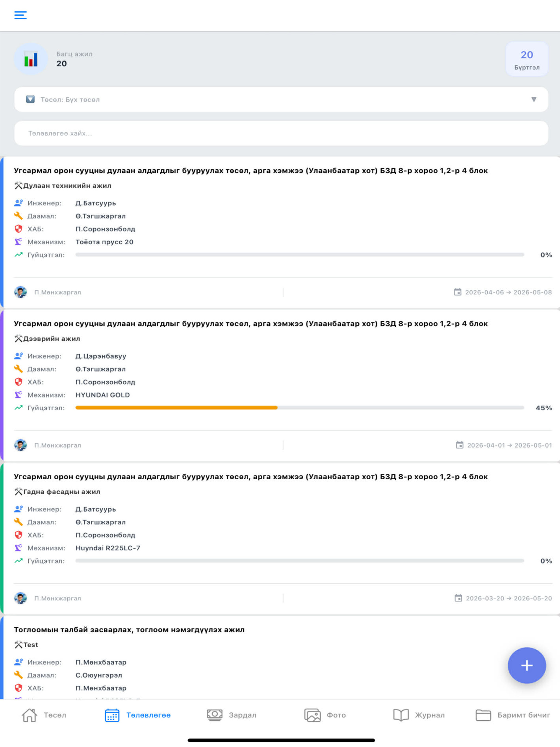Click the open book icon for Журнал
This screenshot has height=747, width=560.
[x=401, y=715]
